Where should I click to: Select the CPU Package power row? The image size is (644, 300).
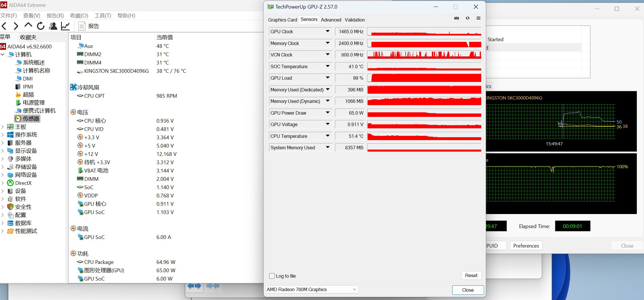(126, 262)
